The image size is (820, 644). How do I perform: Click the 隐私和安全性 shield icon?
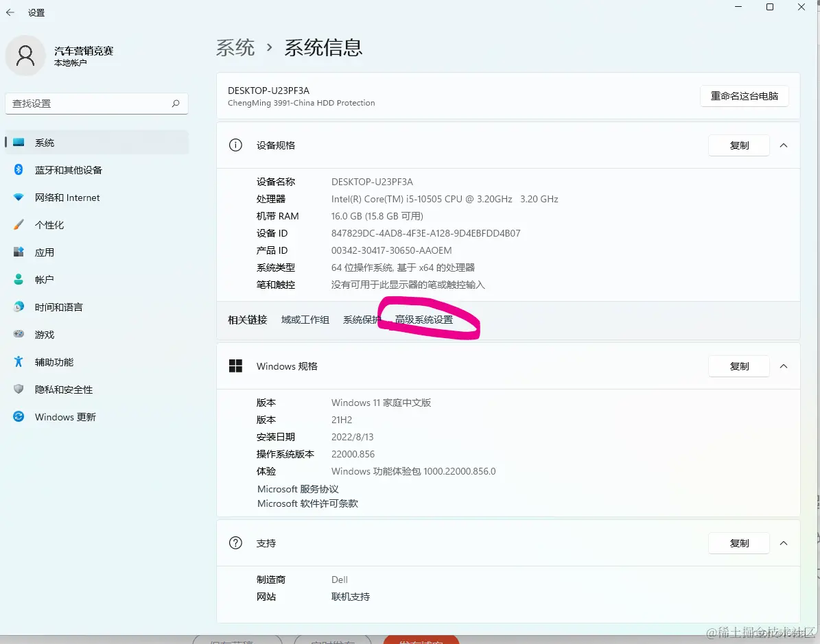[19, 389]
